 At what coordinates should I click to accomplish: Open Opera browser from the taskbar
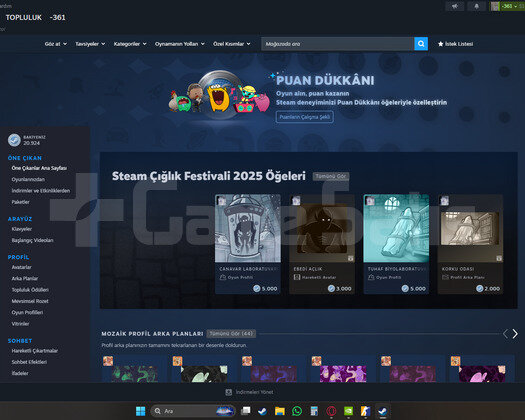tap(331, 411)
